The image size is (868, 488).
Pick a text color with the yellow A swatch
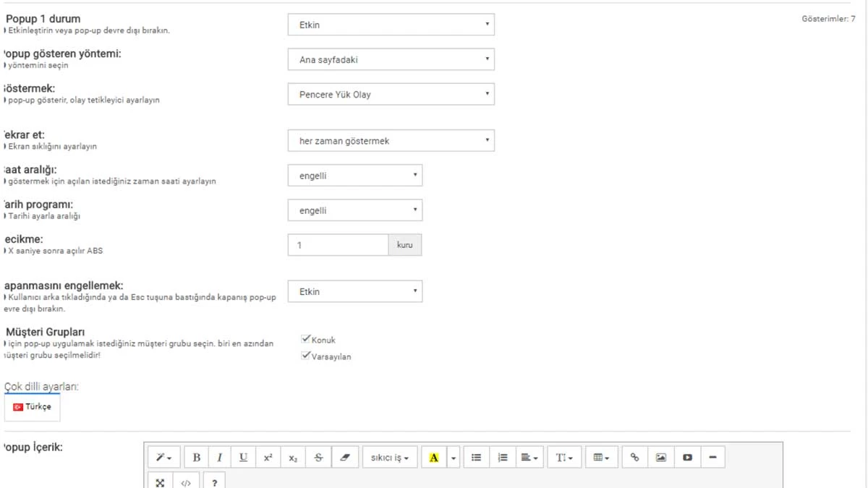click(x=434, y=456)
